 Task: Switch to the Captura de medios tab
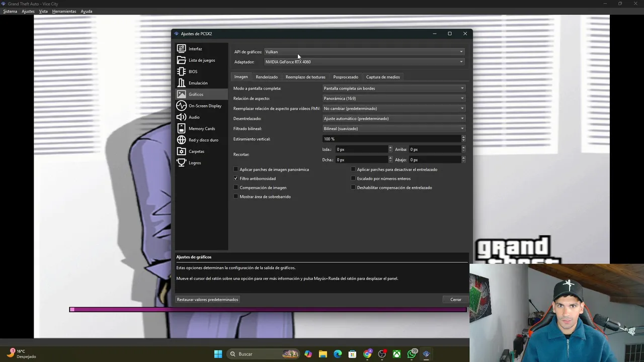tap(383, 77)
